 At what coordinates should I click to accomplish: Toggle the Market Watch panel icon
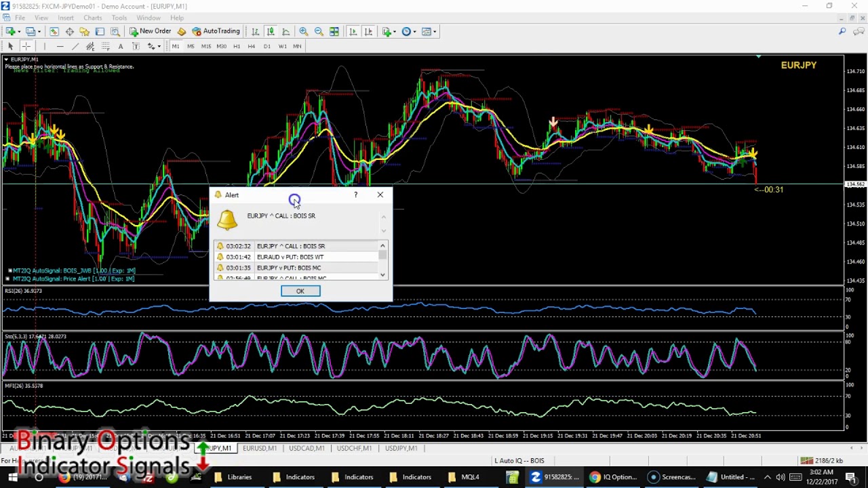(54, 31)
